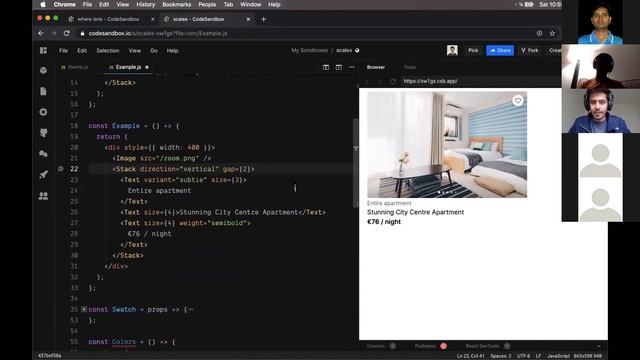Click the €76 / night price text
The image size is (640, 360).
tap(384, 222)
